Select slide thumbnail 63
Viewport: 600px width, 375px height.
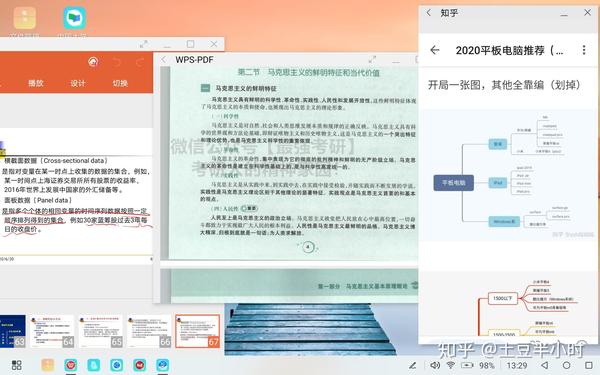[x=13, y=331]
